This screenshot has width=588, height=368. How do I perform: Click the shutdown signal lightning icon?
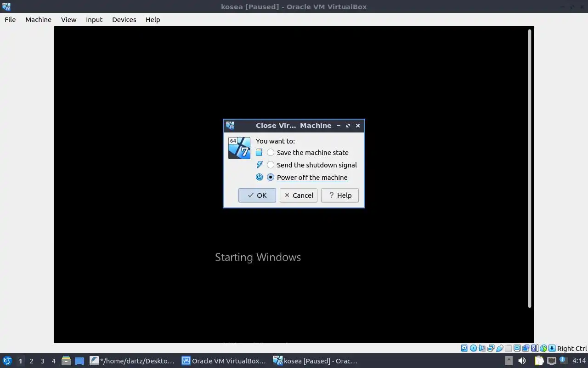click(x=259, y=165)
